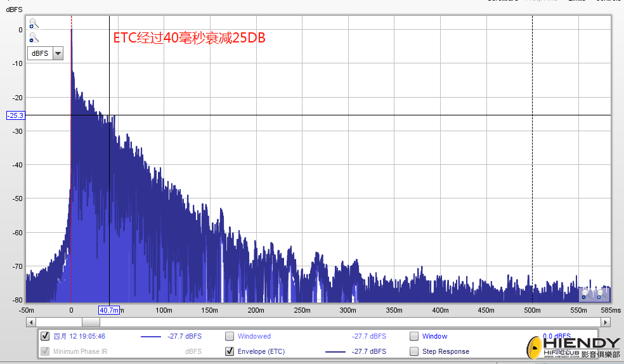Toggle the Minimum Phase IR checkbox
The image size is (624, 364).
tap(45, 351)
